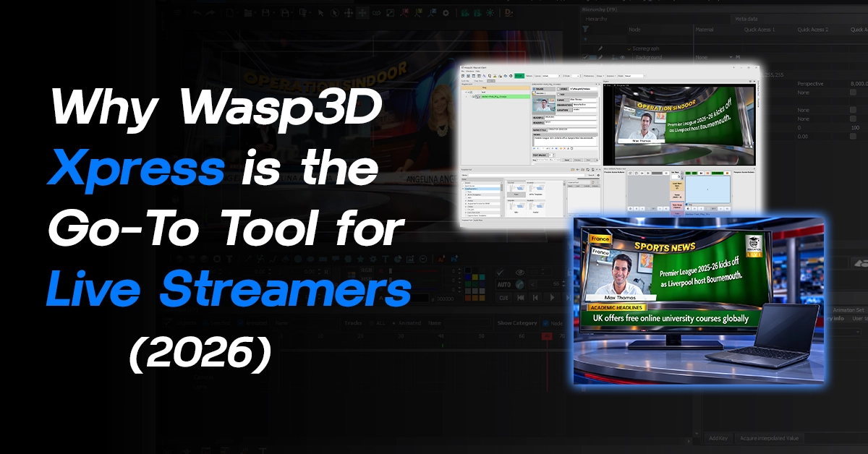The width and height of the screenshot is (868, 454).
Task: Click the camera icon in the top toolbar
Action: pyautogui.click(x=465, y=12)
